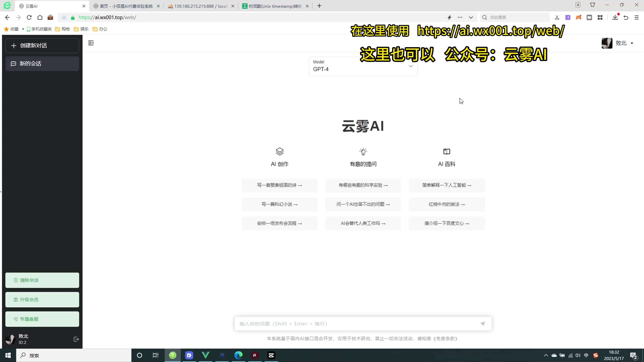
Task: Click the browser search box 点此搜索
Action: pos(515,17)
